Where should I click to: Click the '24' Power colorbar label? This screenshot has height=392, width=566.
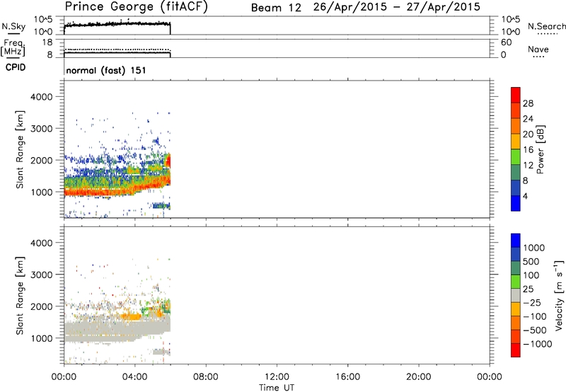point(528,119)
